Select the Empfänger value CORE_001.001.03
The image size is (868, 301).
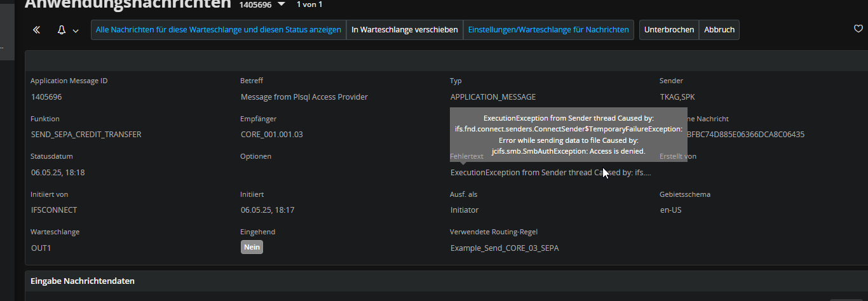(272, 135)
